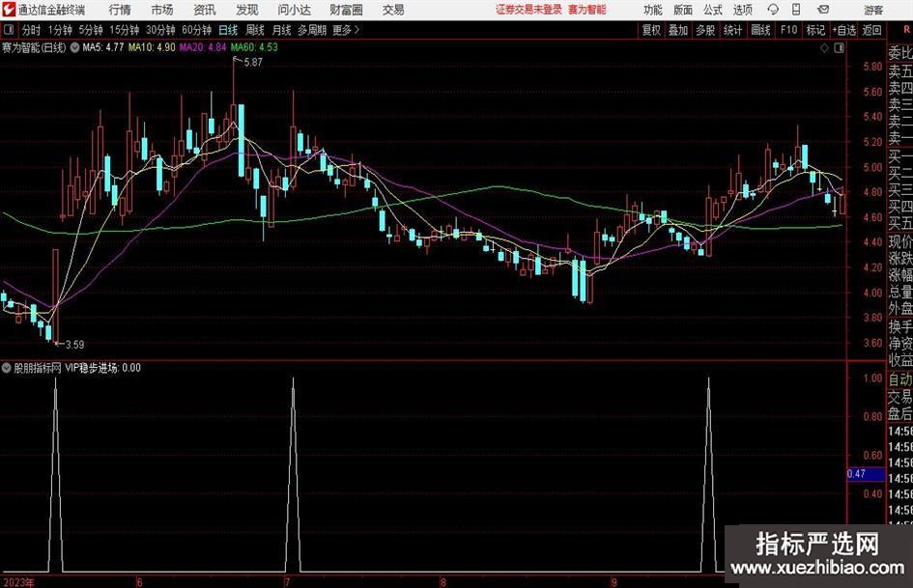This screenshot has width=913, height=588.
Task: Click the VIP稳步进场: 0.00 indicator label
Action: click(x=103, y=368)
